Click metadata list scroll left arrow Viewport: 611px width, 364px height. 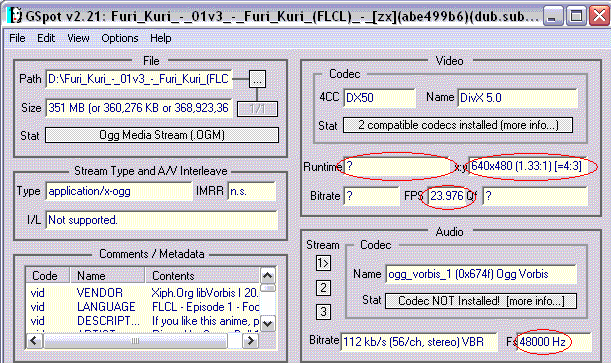point(34,341)
